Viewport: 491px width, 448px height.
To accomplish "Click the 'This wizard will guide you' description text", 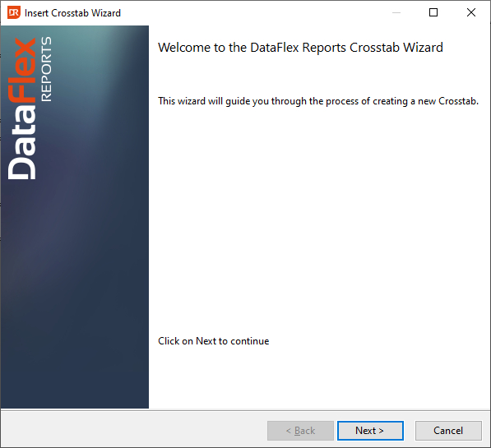I will click(x=318, y=101).
